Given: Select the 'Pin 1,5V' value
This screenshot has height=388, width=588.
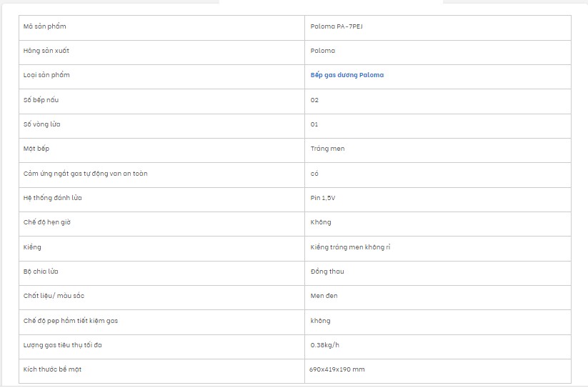Looking at the screenshot, I should [323, 197].
